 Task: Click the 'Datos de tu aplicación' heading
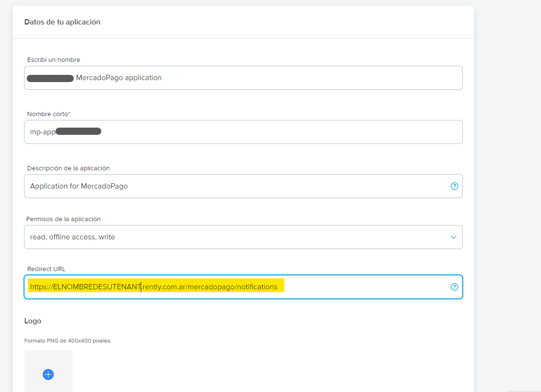click(x=62, y=22)
